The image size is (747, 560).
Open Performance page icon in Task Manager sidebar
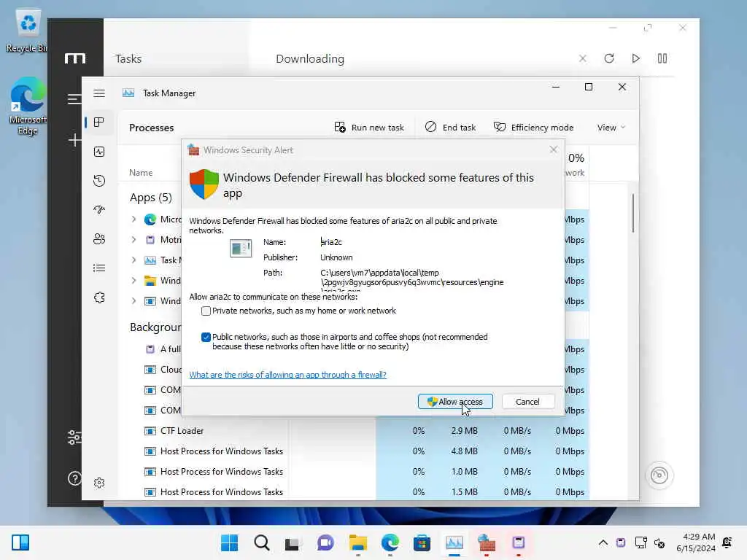pyautogui.click(x=99, y=152)
